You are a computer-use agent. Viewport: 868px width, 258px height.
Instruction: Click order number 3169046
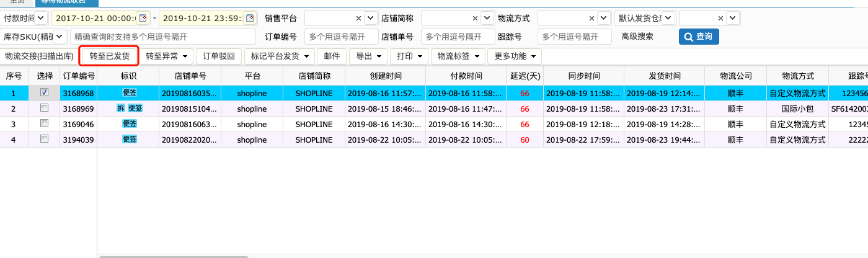(x=79, y=124)
